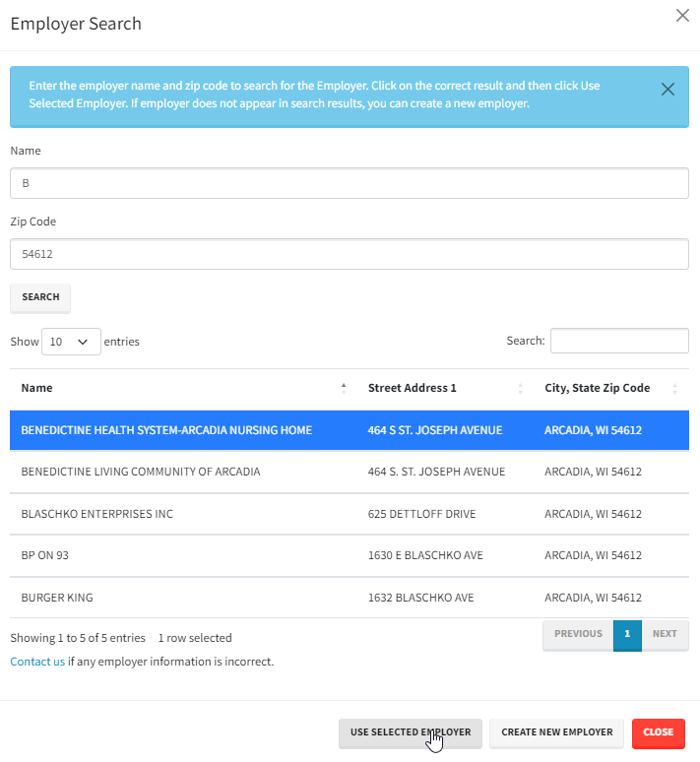Dismiss the blue info banner

668,90
